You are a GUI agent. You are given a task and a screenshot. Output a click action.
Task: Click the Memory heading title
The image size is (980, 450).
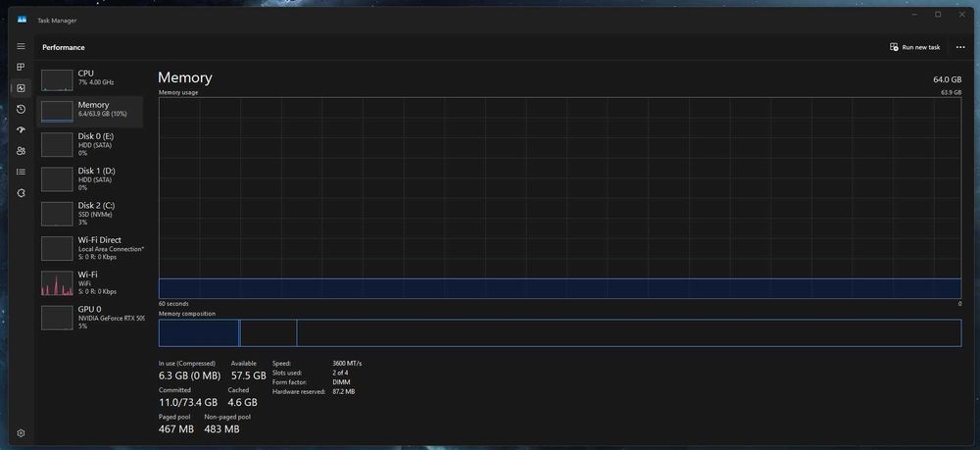coord(185,77)
